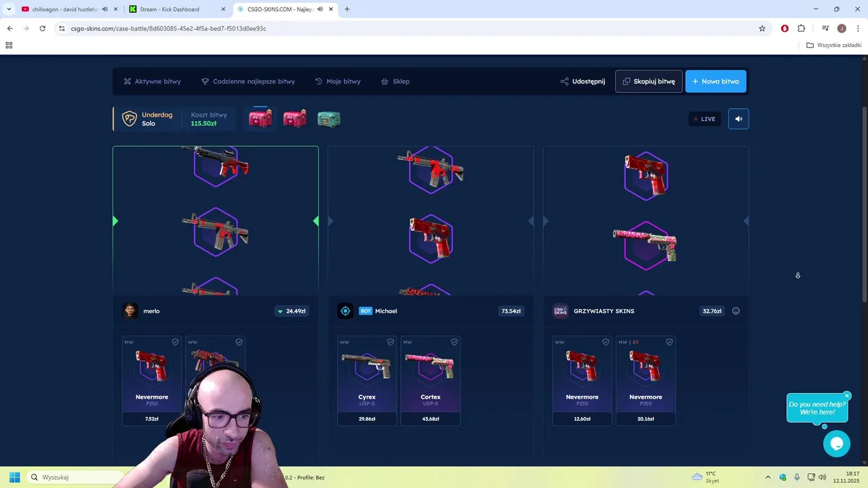This screenshot has width=868, height=488.
Task: Open the Moje bitwy tab
Action: coord(338,81)
